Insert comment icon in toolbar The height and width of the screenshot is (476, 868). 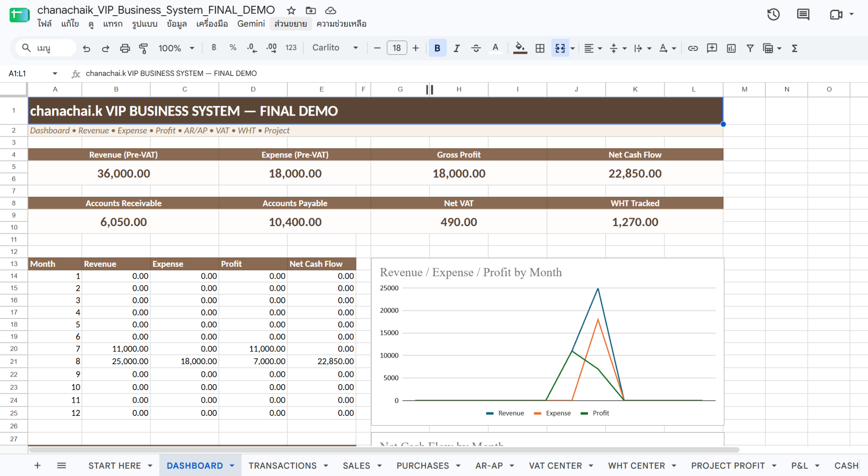tap(712, 48)
